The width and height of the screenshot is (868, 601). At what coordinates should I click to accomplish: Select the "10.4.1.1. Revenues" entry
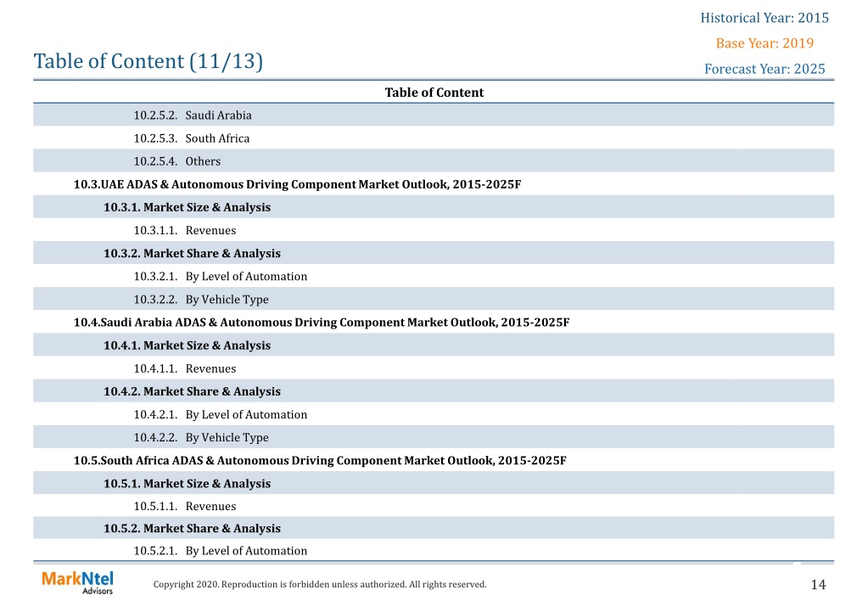pyautogui.click(x=185, y=368)
